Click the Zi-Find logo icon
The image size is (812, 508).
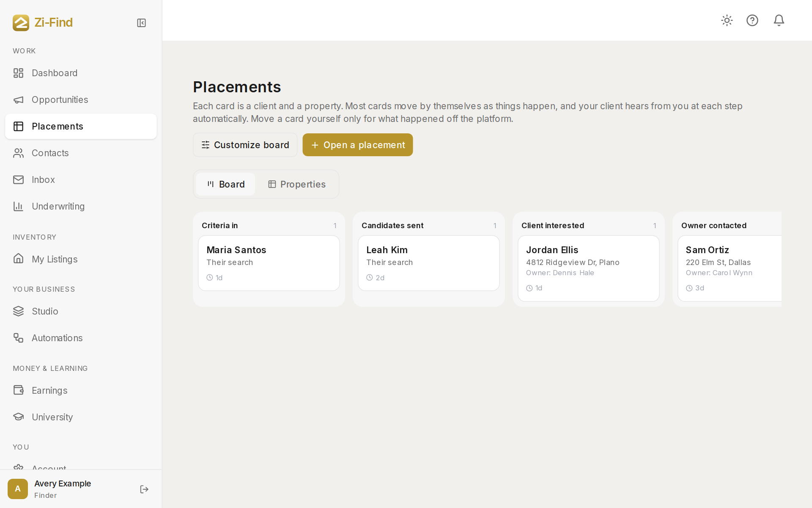[21, 23]
